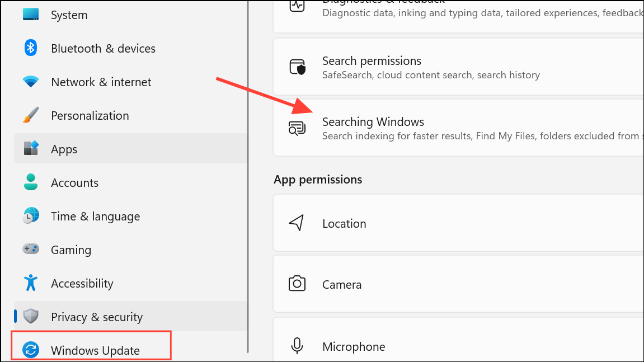Open Search permissions settings
This screenshot has width=644, height=362.
[x=458, y=67]
